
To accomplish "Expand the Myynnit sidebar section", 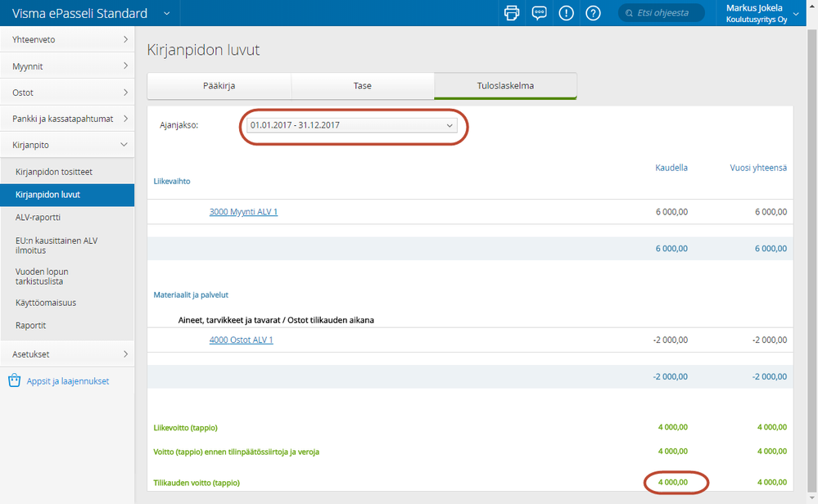I will pyautogui.click(x=67, y=65).
